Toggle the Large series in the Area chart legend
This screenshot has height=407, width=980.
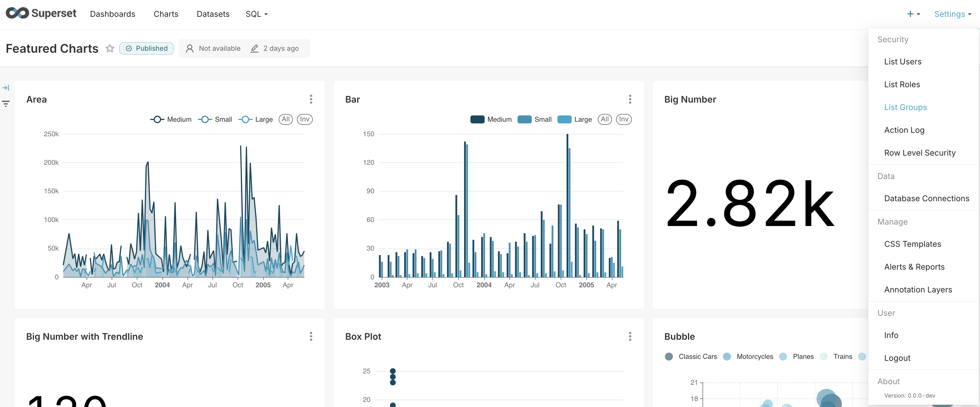pos(256,119)
